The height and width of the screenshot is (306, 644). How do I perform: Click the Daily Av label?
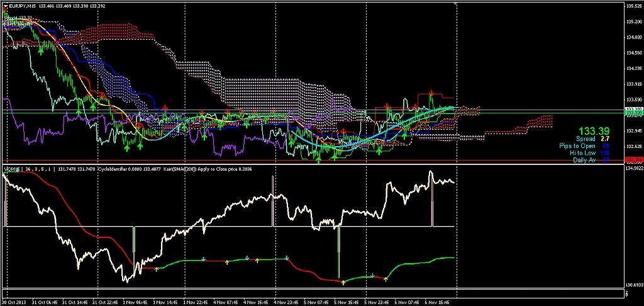pyautogui.click(x=584, y=160)
